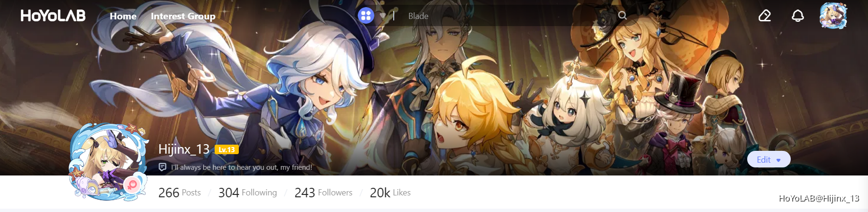Focus the search field showing Blade
This screenshot has width=868, height=212.
coord(507,16)
